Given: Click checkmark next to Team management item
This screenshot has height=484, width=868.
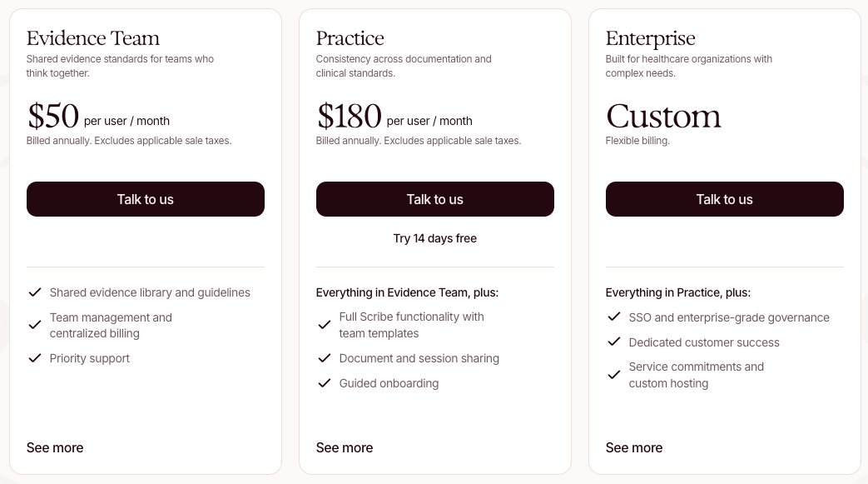Looking at the screenshot, I should [x=35, y=325].
